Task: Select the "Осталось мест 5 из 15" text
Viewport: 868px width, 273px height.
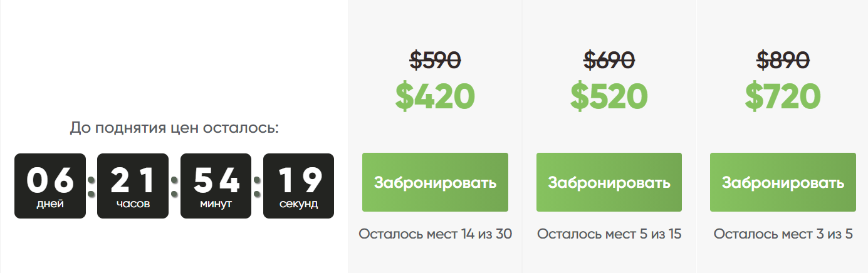Action: point(609,234)
